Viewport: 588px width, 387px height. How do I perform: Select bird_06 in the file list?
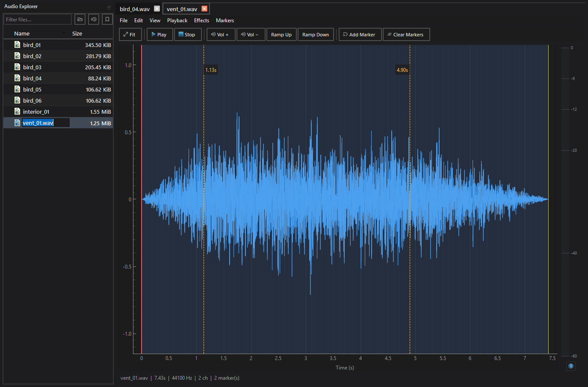tap(58, 100)
